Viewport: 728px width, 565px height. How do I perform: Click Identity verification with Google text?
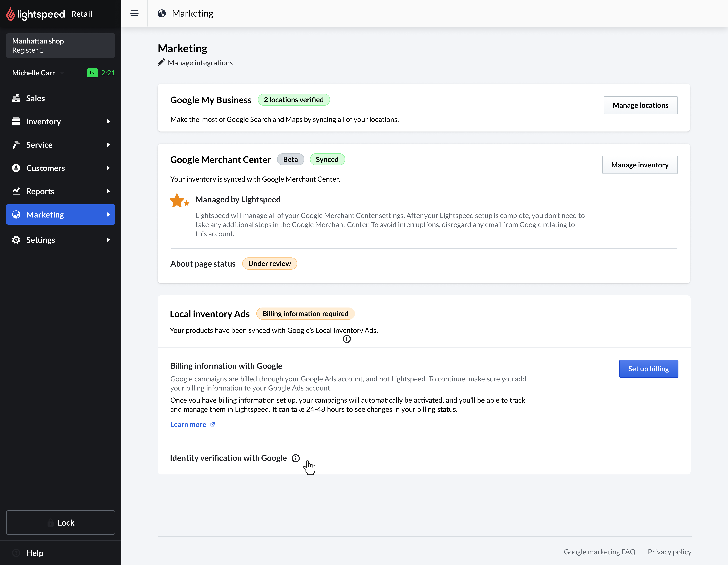click(x=228, y=458)
